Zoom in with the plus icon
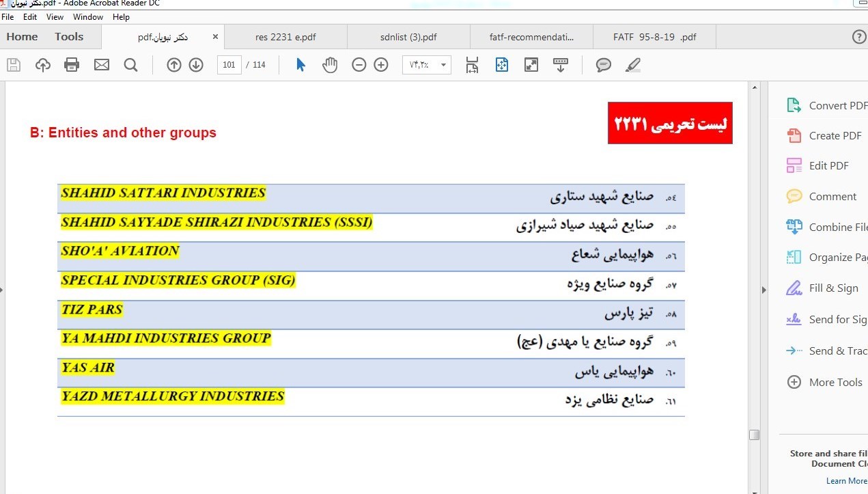 click(381, 65)
